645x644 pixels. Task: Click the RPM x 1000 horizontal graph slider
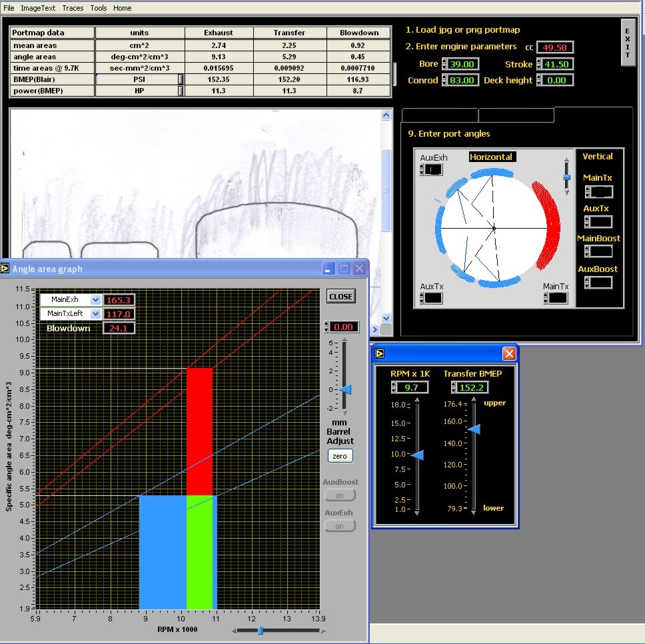pos(261,631)
